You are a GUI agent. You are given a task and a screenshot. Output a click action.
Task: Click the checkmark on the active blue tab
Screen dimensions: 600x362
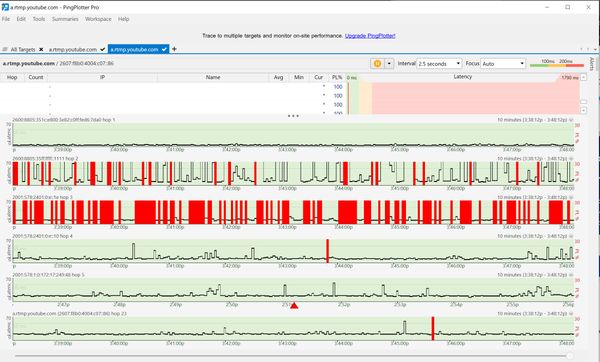(x=164, y=49)
